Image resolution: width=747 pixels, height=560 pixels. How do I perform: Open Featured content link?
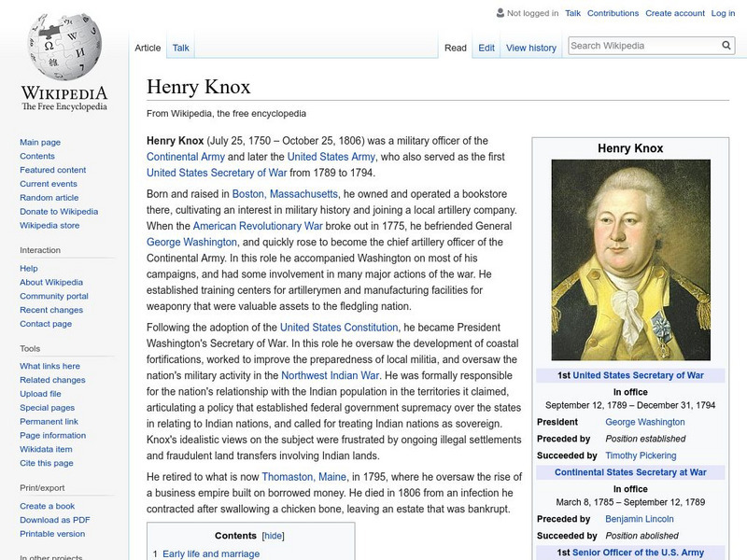pos(53,170)
